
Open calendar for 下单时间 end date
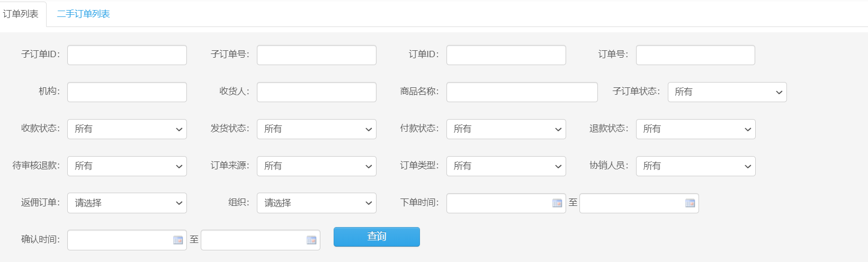coord(690,203)
